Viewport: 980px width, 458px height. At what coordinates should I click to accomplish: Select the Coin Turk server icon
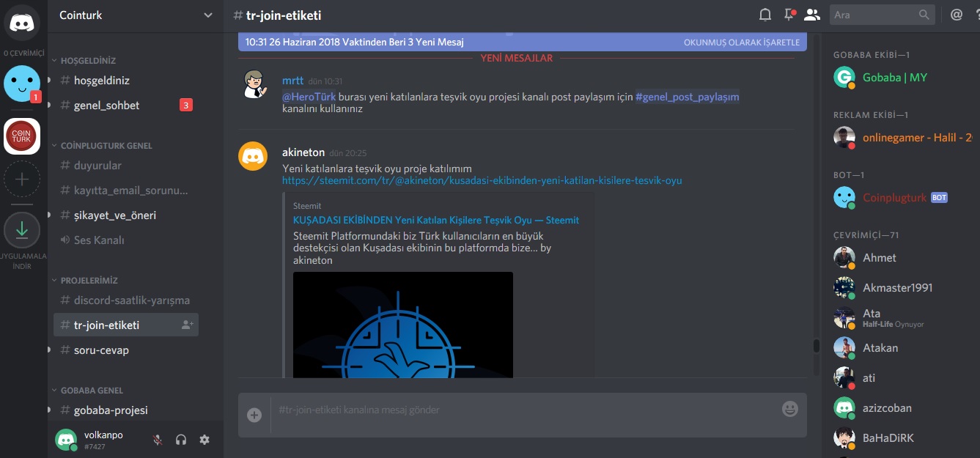point(22,136)
